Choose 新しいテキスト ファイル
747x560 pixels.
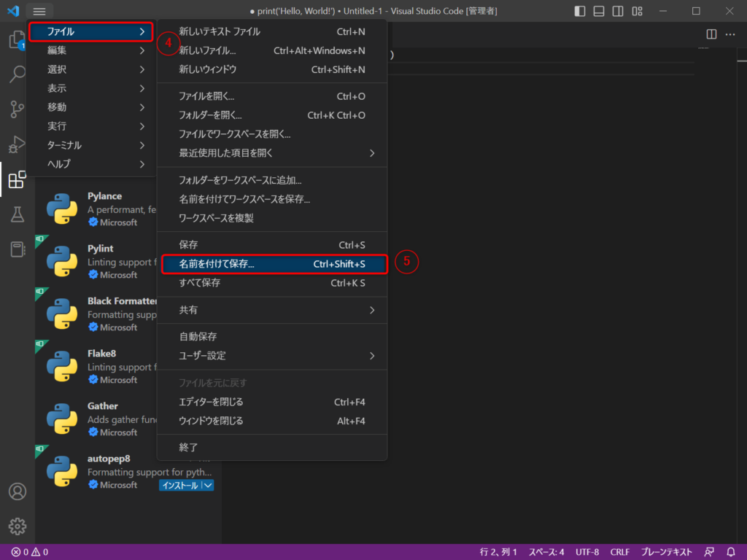click(x=272, y=31)
